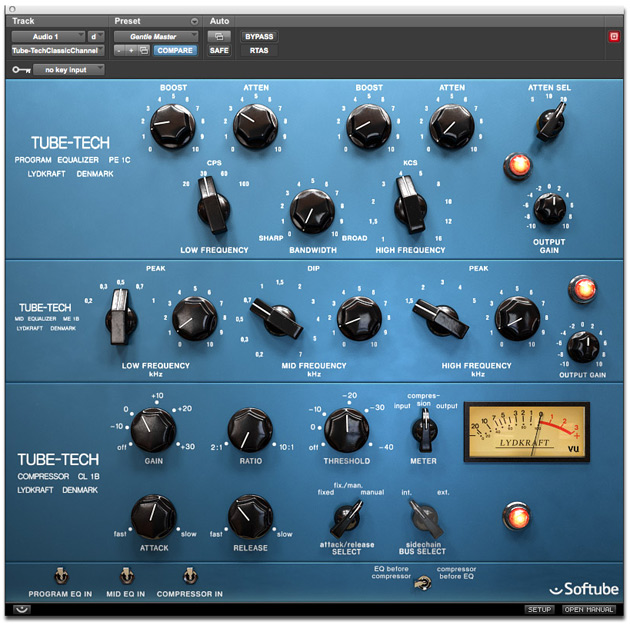Click the Track header label

click(x=23, y=21)
